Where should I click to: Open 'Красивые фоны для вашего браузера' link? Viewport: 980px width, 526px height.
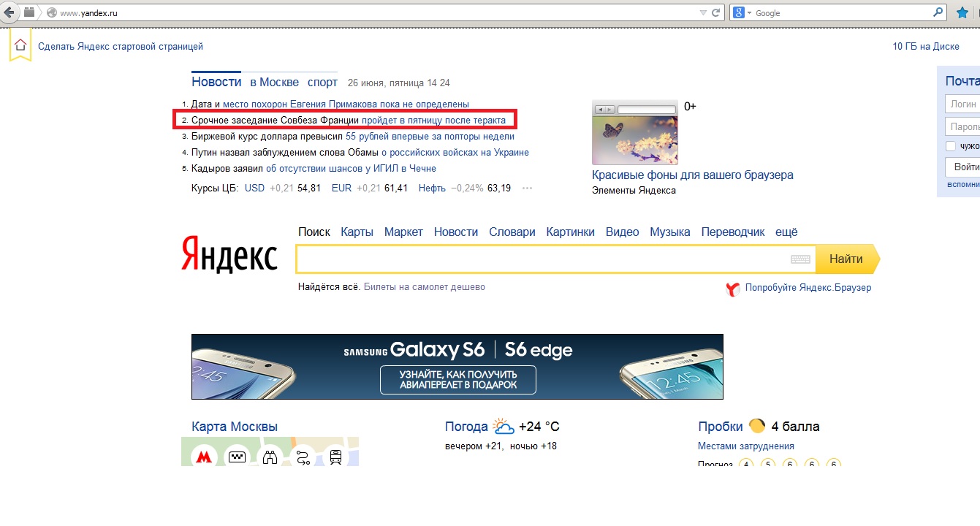(693, 175)
